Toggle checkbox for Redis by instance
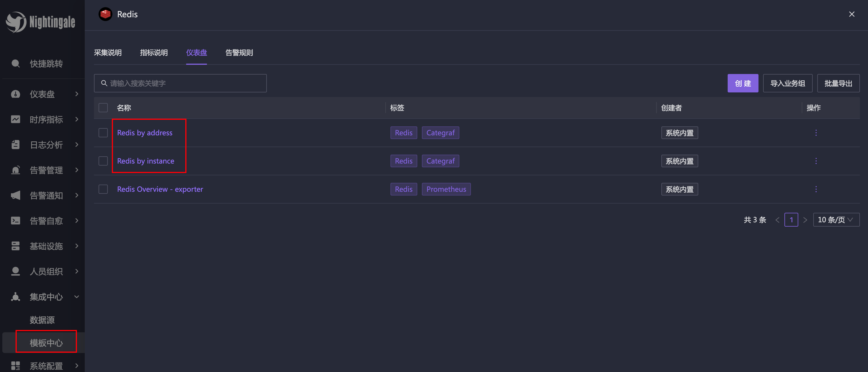868x372 pixels. 103,161
